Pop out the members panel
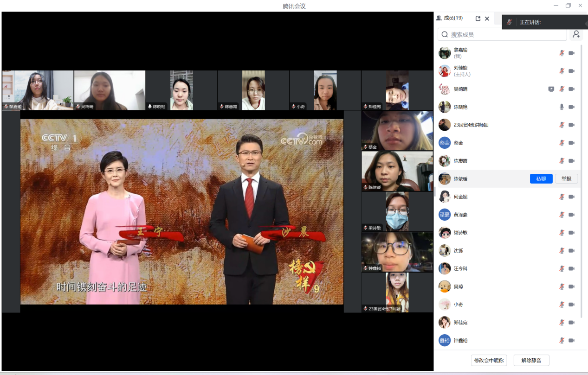 coord(478,19)
